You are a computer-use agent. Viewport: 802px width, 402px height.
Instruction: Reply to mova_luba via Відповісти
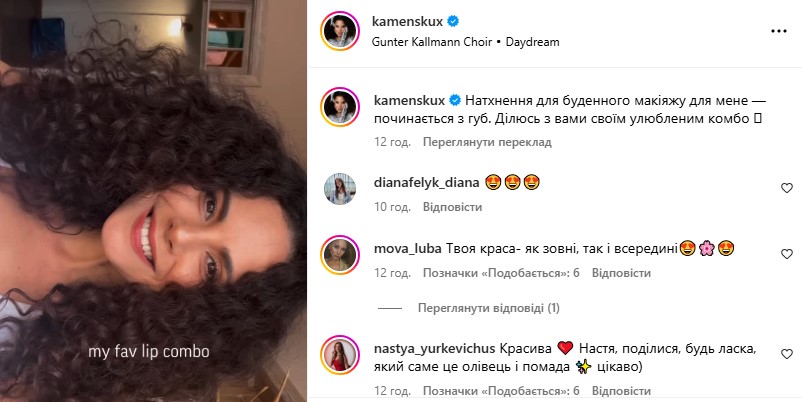click(x=621, y=273)
